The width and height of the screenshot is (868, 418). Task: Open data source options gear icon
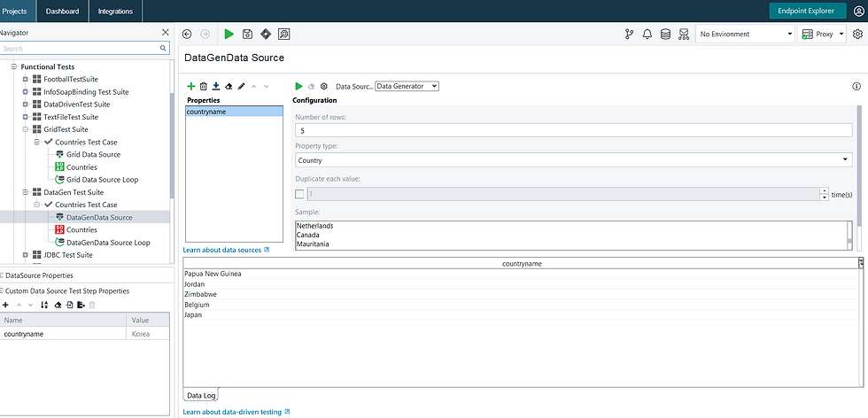coord(324,87)
